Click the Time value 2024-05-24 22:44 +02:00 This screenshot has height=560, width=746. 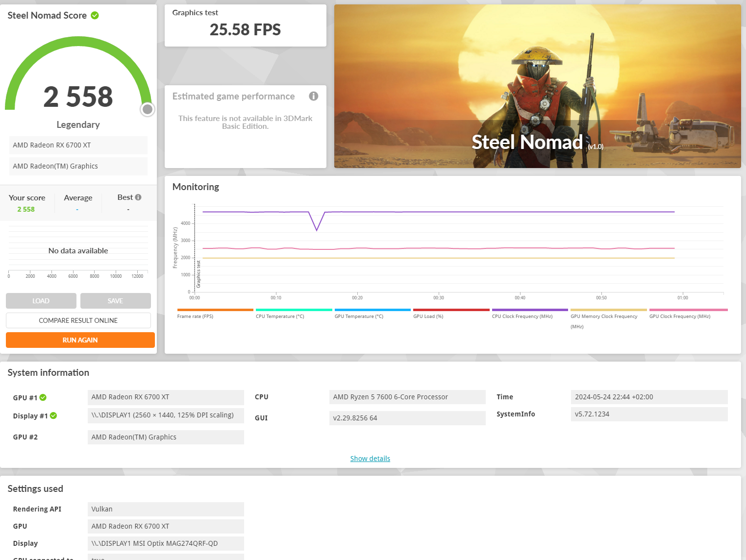coord(649,397)
